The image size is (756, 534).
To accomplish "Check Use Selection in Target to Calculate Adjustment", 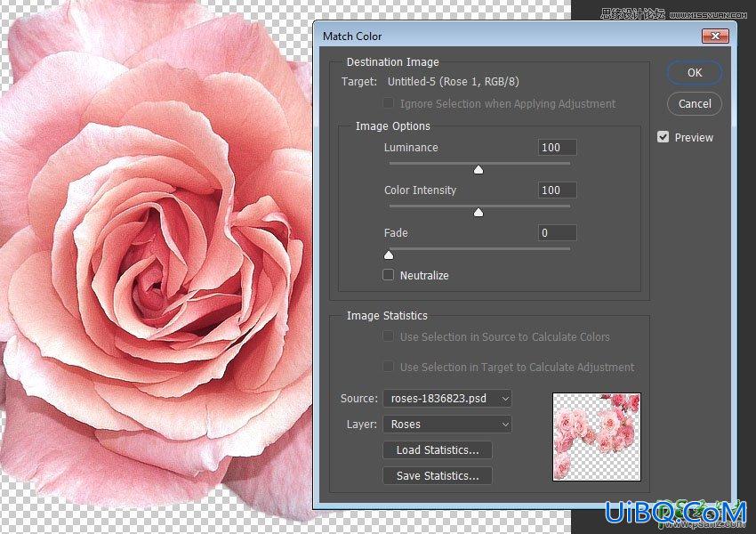I will (x=388, y=367).
